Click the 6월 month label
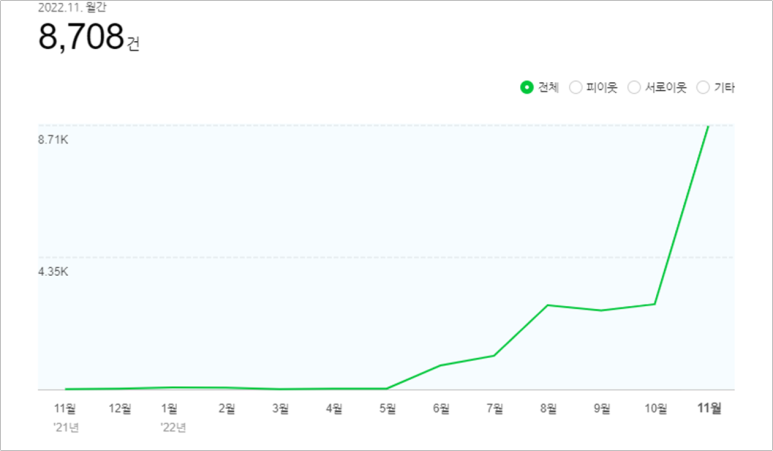 click(441, 409)
